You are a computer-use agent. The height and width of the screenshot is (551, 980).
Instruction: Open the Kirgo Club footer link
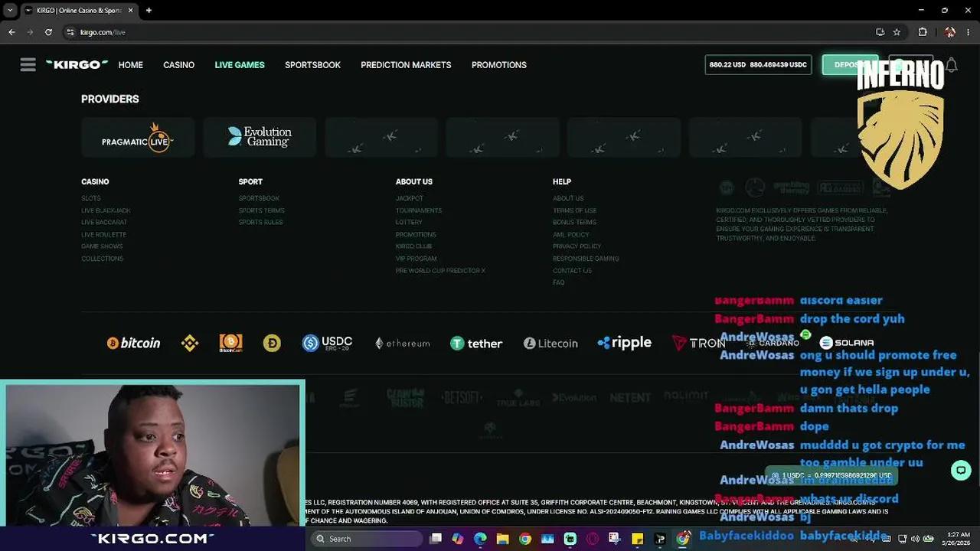pyautogui.click(x=413, y=246)
